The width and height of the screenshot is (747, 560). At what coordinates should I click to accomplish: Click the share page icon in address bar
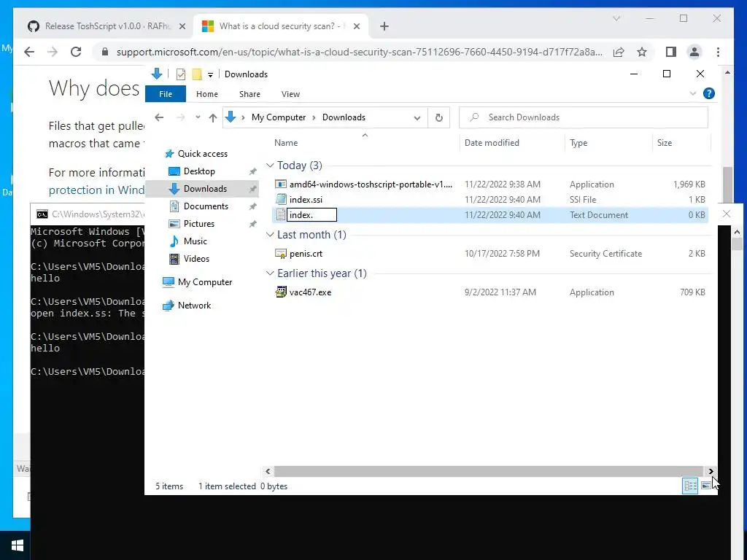pyautogui.click(x=619, y=52)
